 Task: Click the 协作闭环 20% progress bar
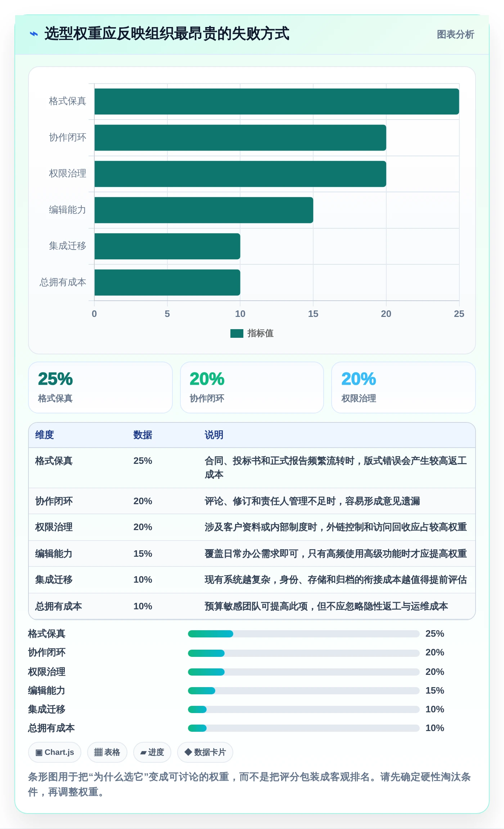303,653
